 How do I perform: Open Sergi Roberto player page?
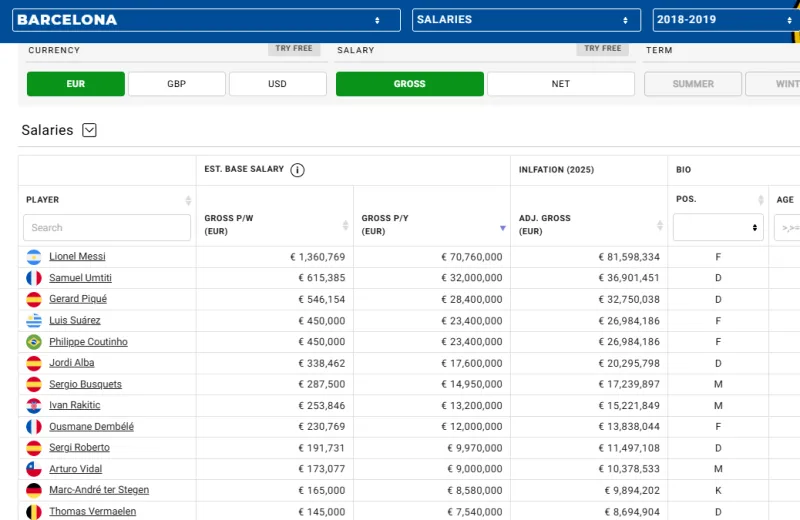click(79, 448)
